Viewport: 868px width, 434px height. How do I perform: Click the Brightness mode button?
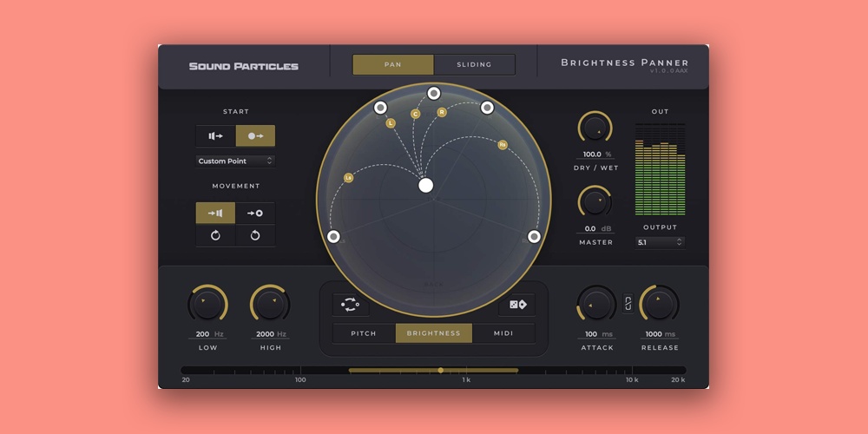[434, 333]
